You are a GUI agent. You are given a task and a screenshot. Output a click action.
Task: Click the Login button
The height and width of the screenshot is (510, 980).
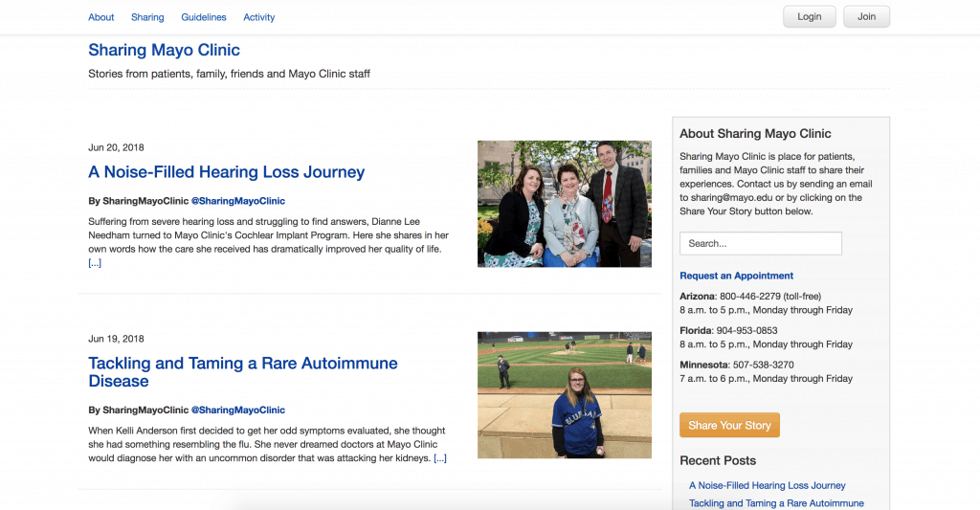809,17
